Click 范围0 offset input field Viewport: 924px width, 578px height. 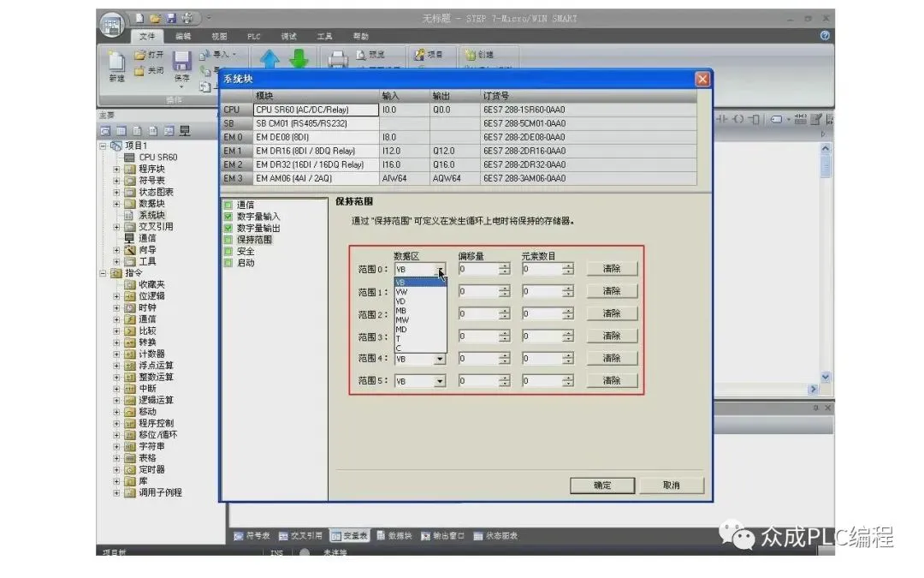478,270
